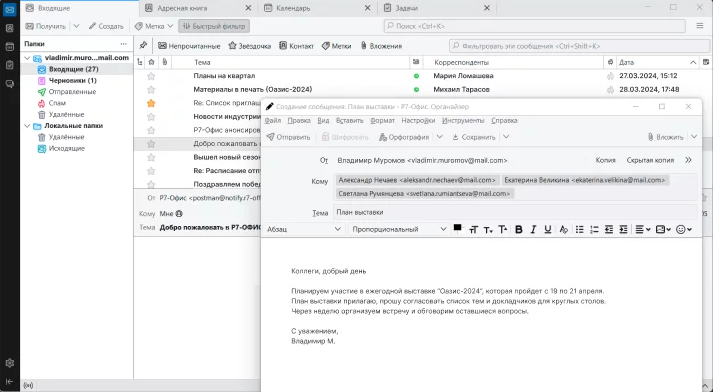Star the Материалы в печать message
Viewport: 713px width, 392px height.
pyautogui.click(x=151, y=90)
